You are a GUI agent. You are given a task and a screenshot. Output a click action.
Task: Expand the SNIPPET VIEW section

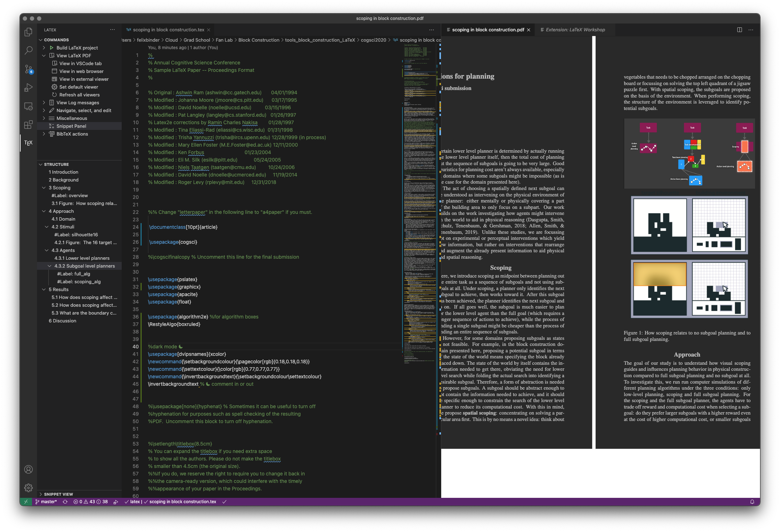[41, 494]
